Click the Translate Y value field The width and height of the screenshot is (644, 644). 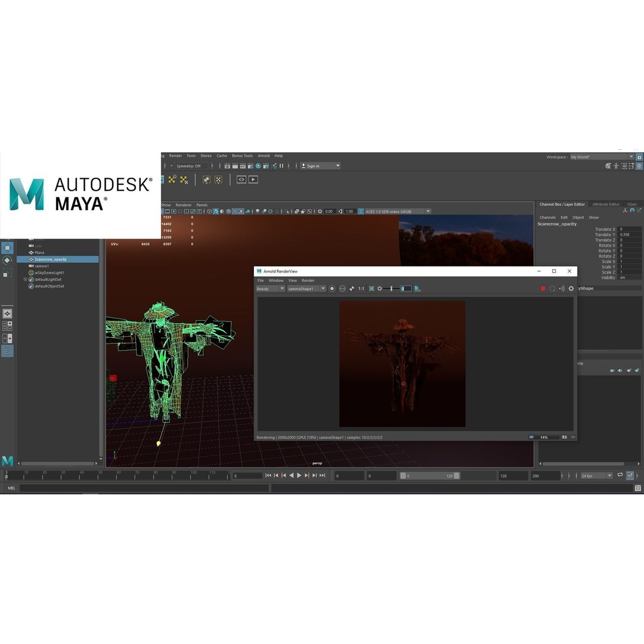pyautogui.click(x=629, y=234)
